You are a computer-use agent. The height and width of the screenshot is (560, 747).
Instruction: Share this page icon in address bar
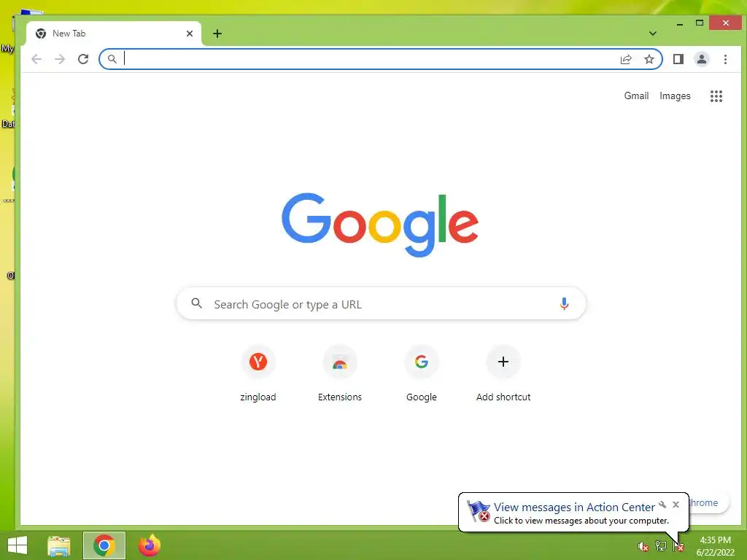[x=626, y=59]
